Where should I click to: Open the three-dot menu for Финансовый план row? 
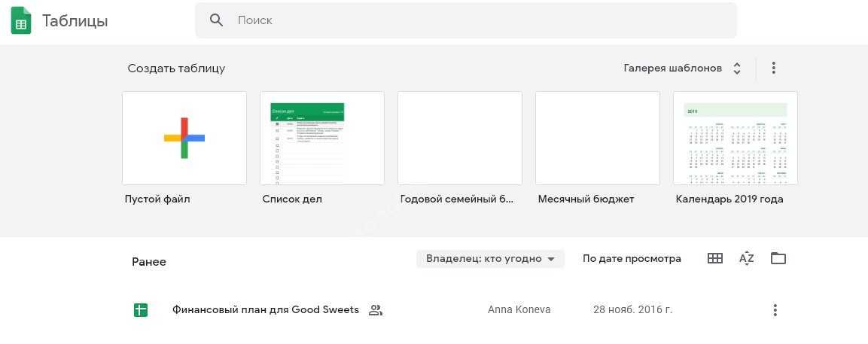coord(775,310)
